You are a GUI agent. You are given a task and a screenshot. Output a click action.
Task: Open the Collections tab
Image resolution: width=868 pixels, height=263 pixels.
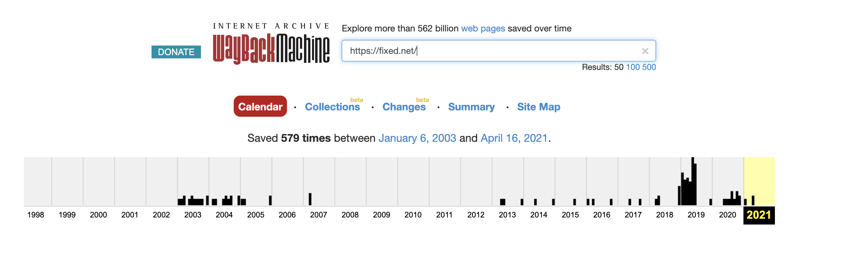[332, 107]
